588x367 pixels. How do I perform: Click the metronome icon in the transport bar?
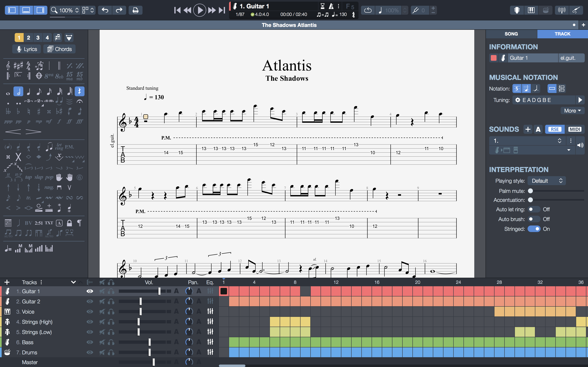click(x=331, y=6)
